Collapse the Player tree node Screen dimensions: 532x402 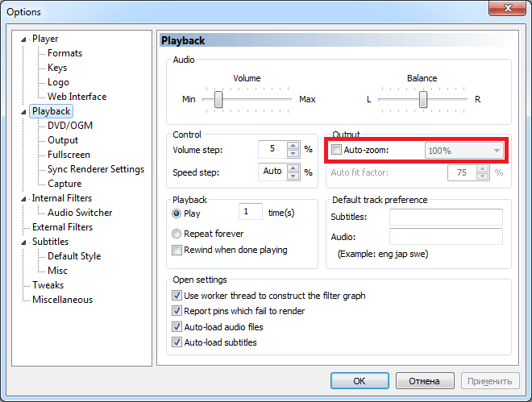coord(24,39)
